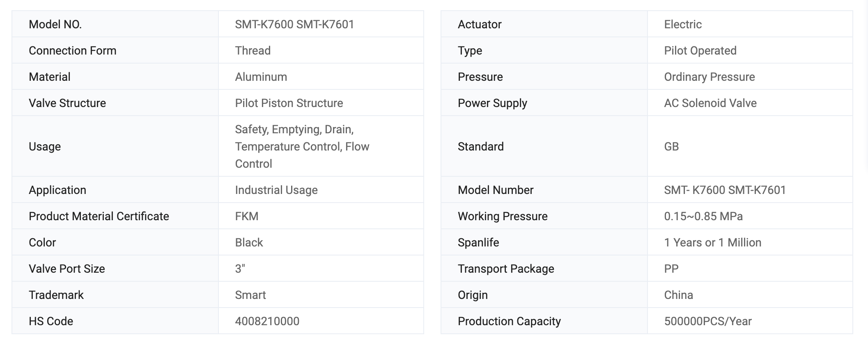Click the Aluminum material value
Image resolution: width=868 pixels, height=342 pixels.
click(x=261, y=77)
